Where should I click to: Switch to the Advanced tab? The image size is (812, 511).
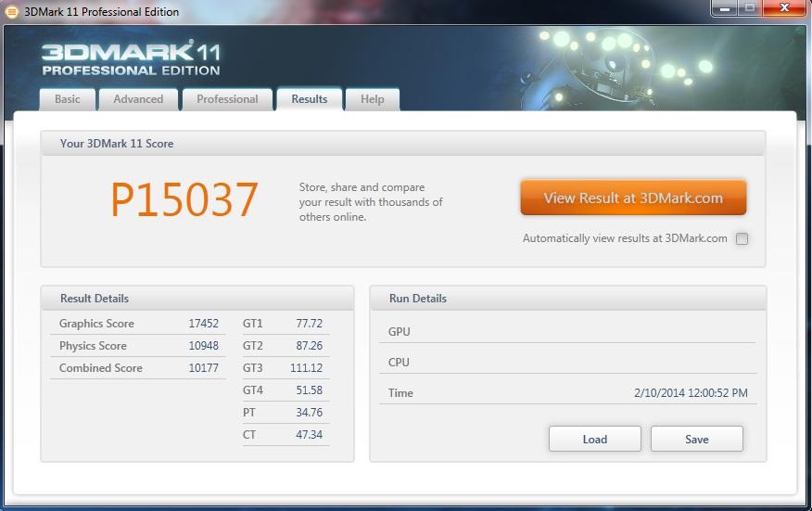pos(138,99)
